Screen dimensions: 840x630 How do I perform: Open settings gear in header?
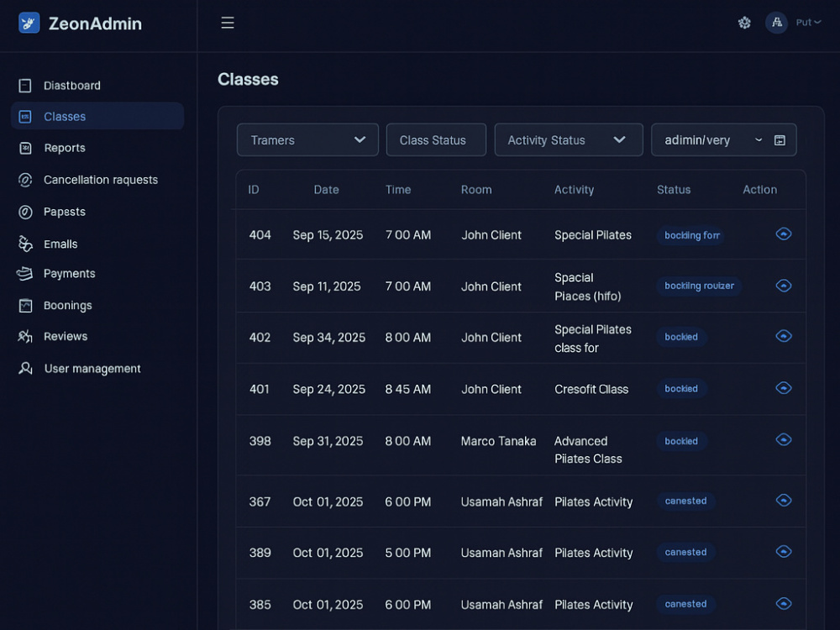click(x=744, y=23)
